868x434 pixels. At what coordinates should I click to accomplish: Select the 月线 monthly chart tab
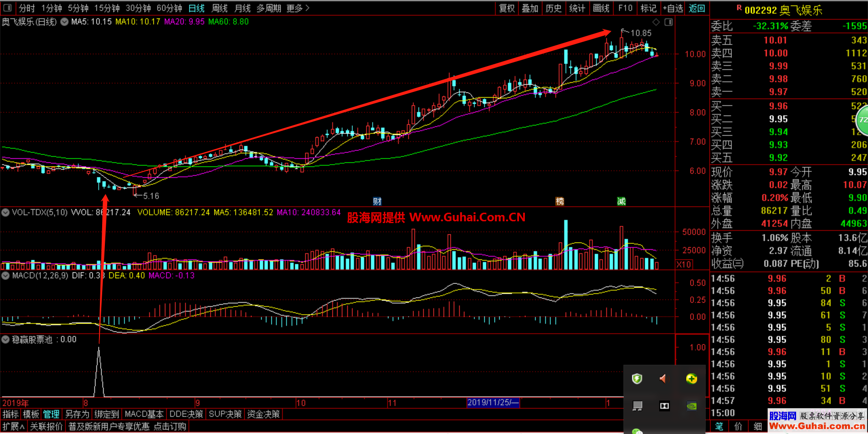tap(243, 8)
